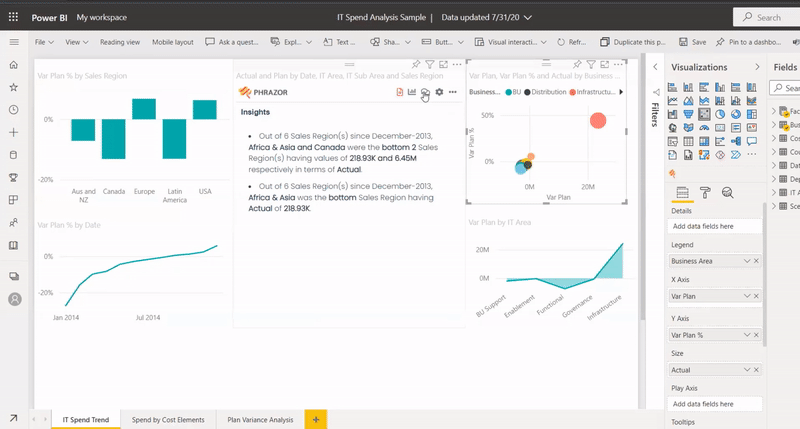Click the Create plus icon in sidebar
The height and width of the screenshot is (429, 800).
tap(14, 132)
